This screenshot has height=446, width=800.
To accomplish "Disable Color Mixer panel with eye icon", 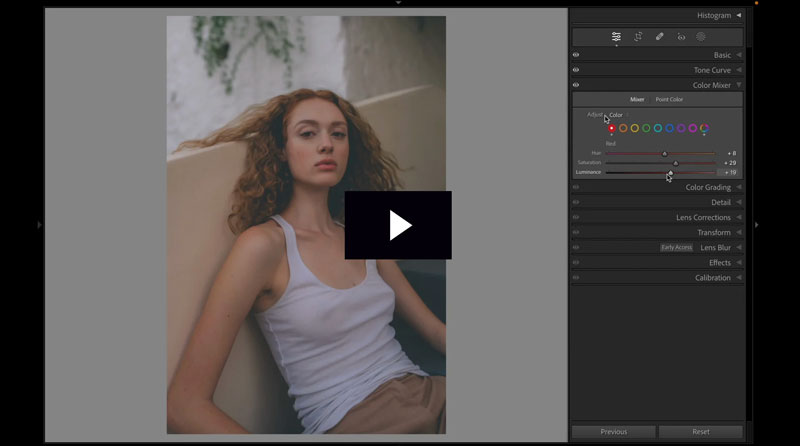I will point(576,85).
